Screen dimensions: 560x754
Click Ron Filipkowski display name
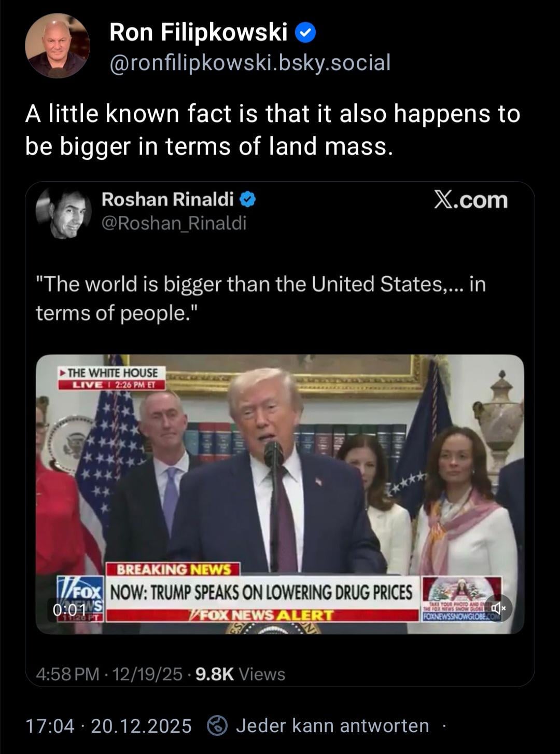pos(199,33)
